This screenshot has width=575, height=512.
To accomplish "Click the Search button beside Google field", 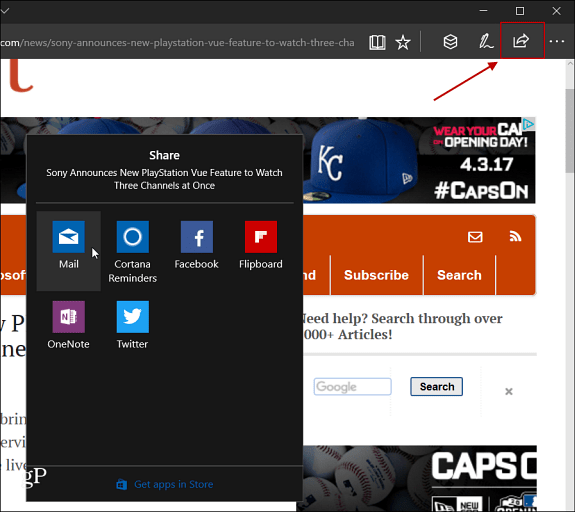I will [x=436, y=387].
